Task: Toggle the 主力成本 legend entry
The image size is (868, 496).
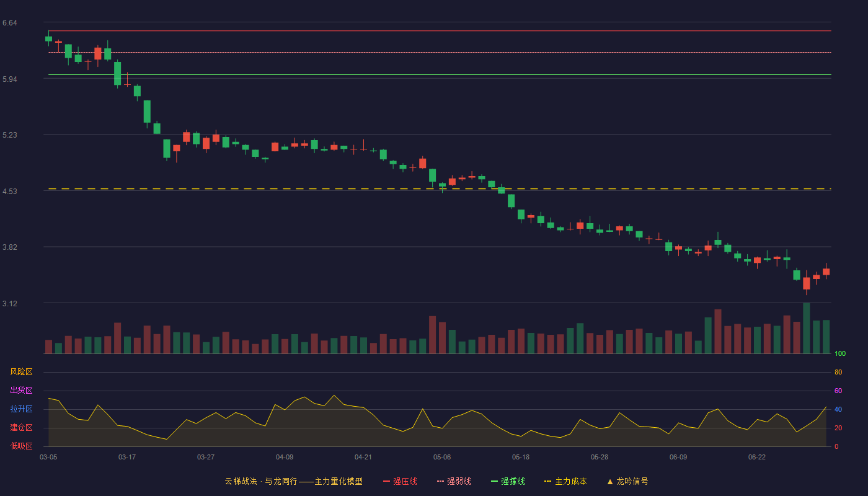Action: [565, 481]
